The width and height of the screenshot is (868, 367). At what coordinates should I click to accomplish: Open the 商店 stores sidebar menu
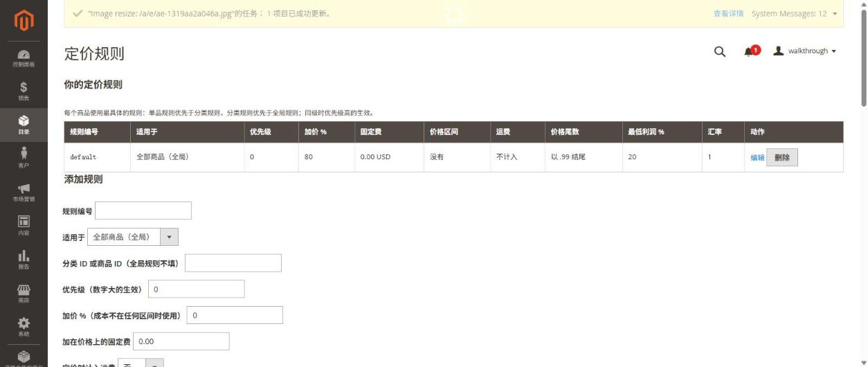pos(24,292)
